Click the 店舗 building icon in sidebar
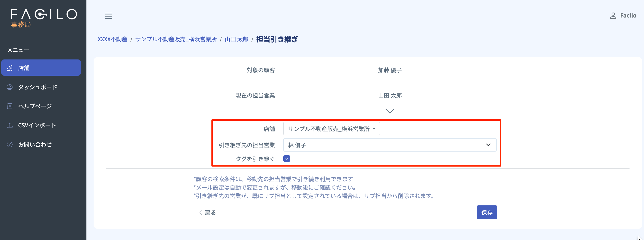This screenshot has width=644, height=240. (x=10, y=68)
